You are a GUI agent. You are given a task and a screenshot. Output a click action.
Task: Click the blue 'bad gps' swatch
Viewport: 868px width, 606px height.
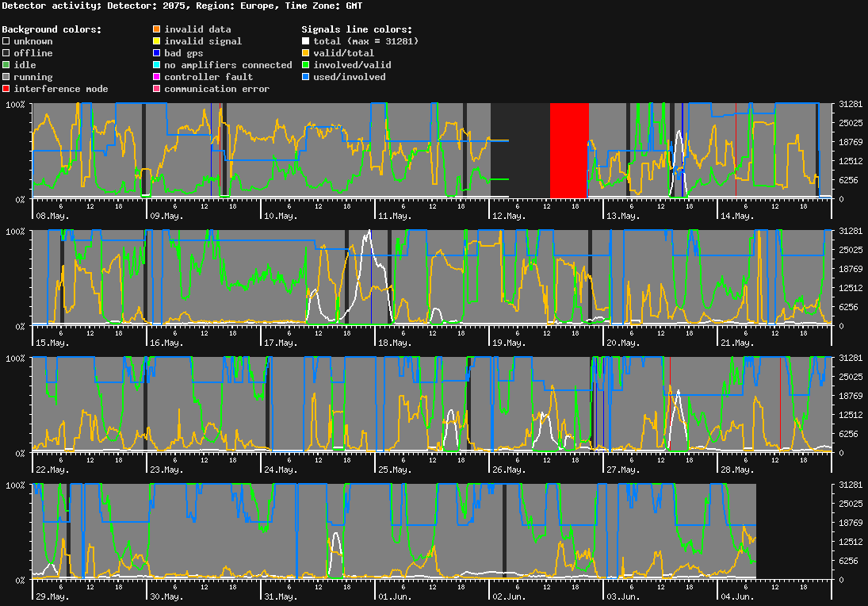point(157,53)
